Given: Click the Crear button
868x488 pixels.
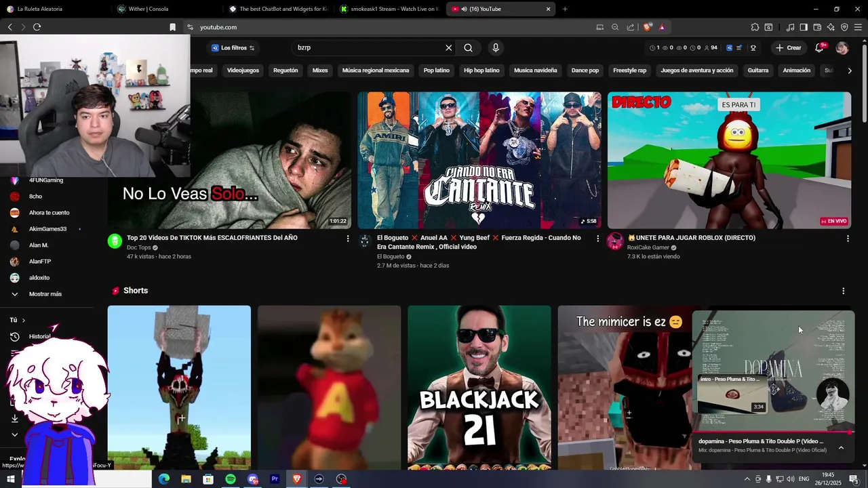Looking at the screenshot, I should (x=789, y=47).
